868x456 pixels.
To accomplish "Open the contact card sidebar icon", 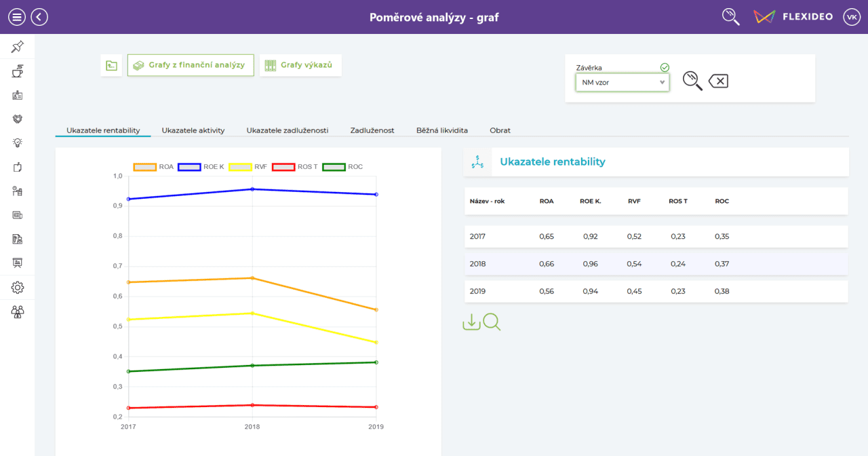I will (x=18, y=95).
